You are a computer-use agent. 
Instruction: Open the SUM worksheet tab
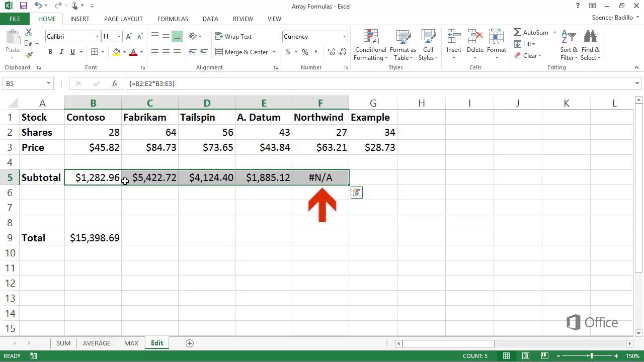point(63,343)
